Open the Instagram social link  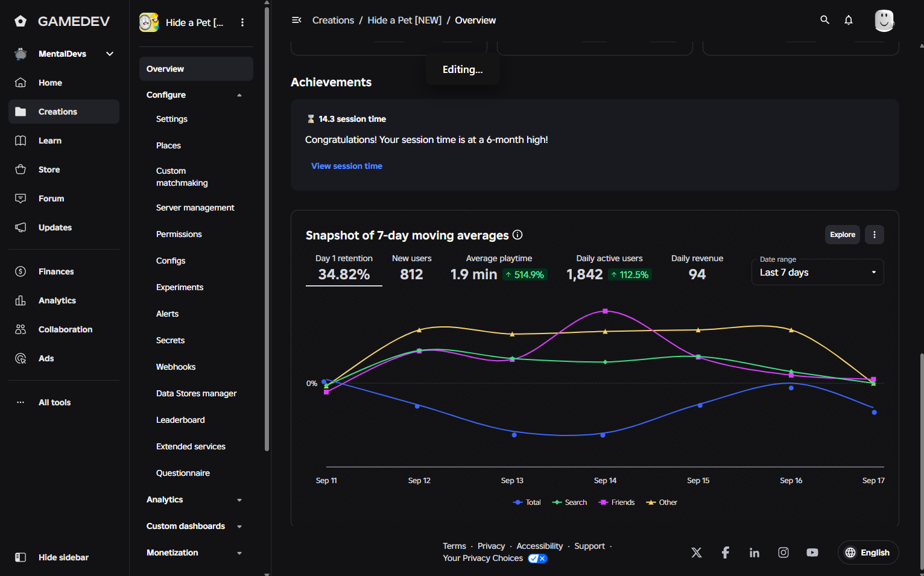click(x=783, y=552)
